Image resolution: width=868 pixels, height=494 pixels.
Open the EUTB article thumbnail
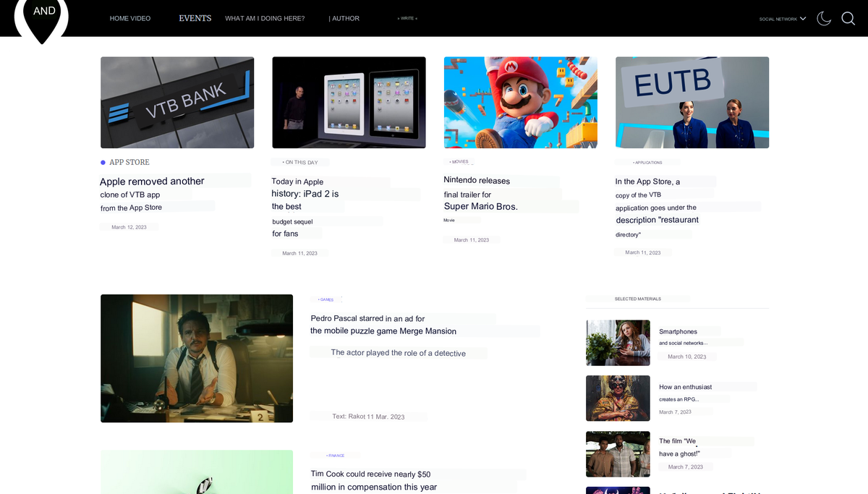[x=692, y=103]
